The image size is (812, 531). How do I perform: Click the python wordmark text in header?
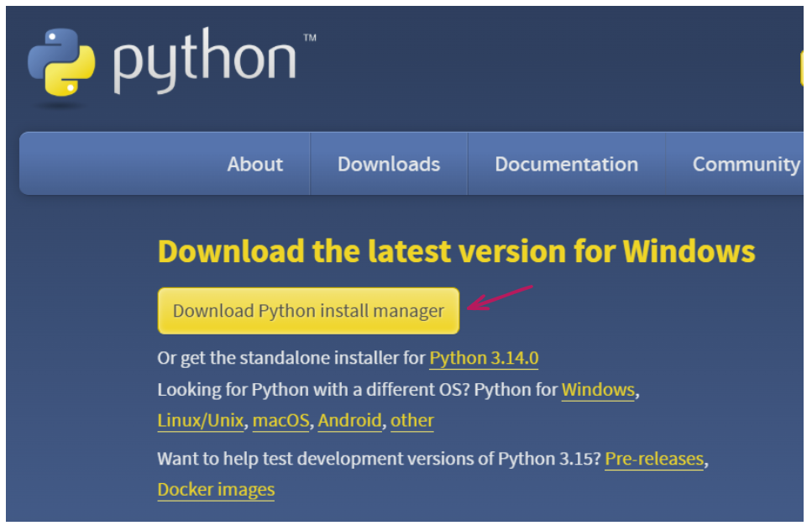(x=204, y=64)
